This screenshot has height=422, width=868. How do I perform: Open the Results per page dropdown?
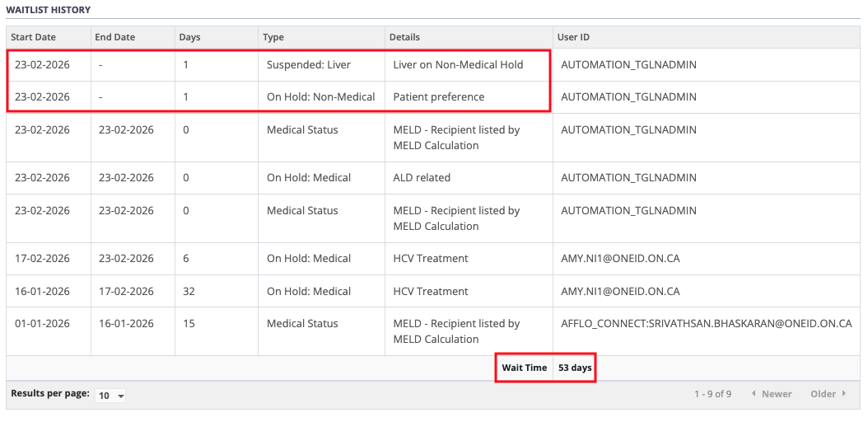(110, 396)
